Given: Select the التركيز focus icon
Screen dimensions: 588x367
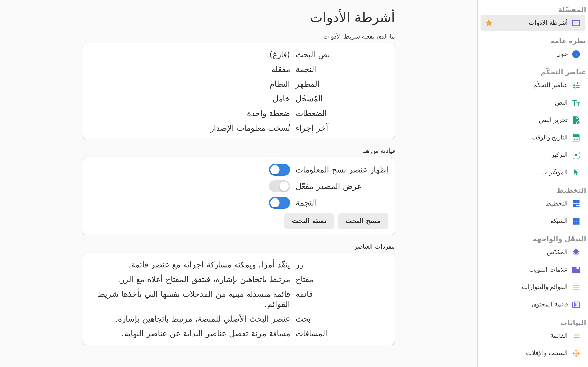Looking at the screenshot, I should point(576,155).
